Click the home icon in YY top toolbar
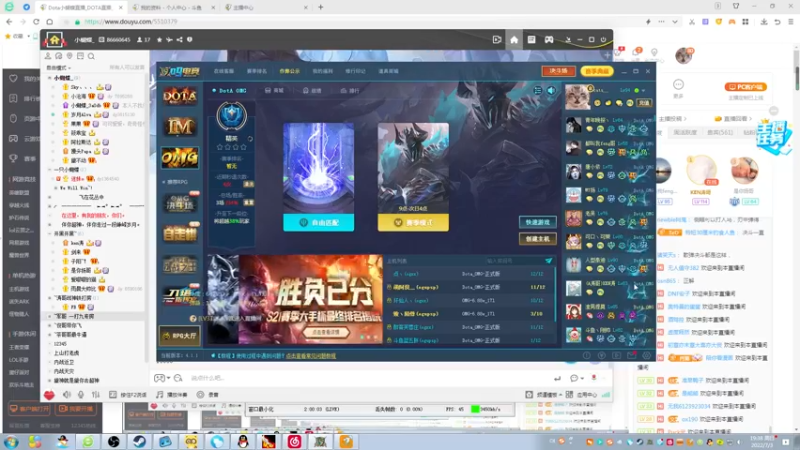The height and width of the screenshot is (450, 800). (x=514, y=40)
